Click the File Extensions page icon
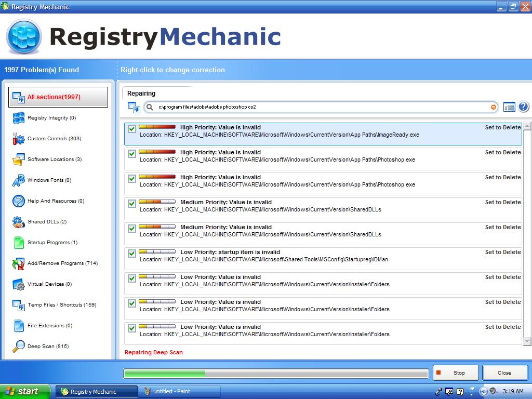This screenshot has height=399, width=532. 18,326
